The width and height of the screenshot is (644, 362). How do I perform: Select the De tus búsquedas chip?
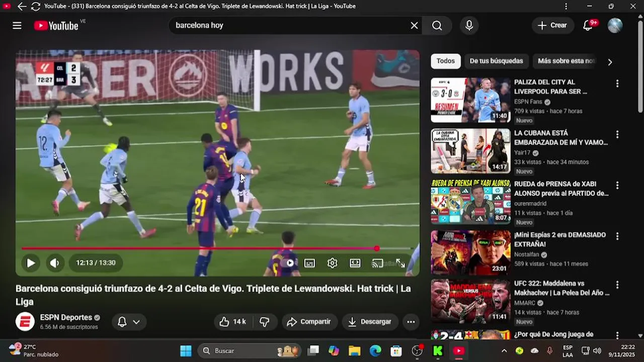(496, 61)
